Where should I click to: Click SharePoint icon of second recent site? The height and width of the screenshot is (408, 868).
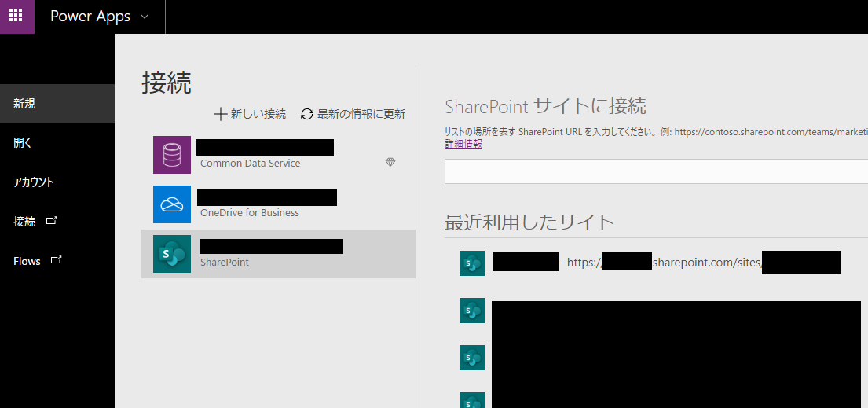tap(472, 311)
